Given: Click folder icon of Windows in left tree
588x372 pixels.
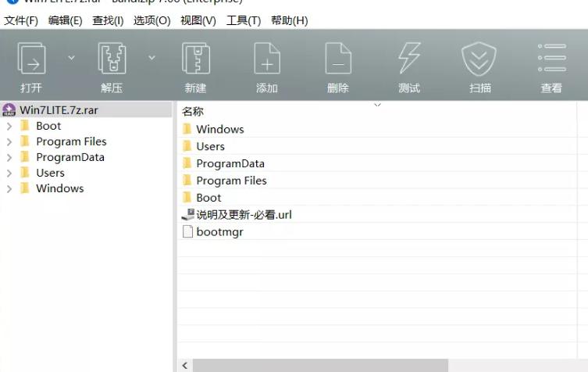Looking at the screenshot, I should pos(25,188).
